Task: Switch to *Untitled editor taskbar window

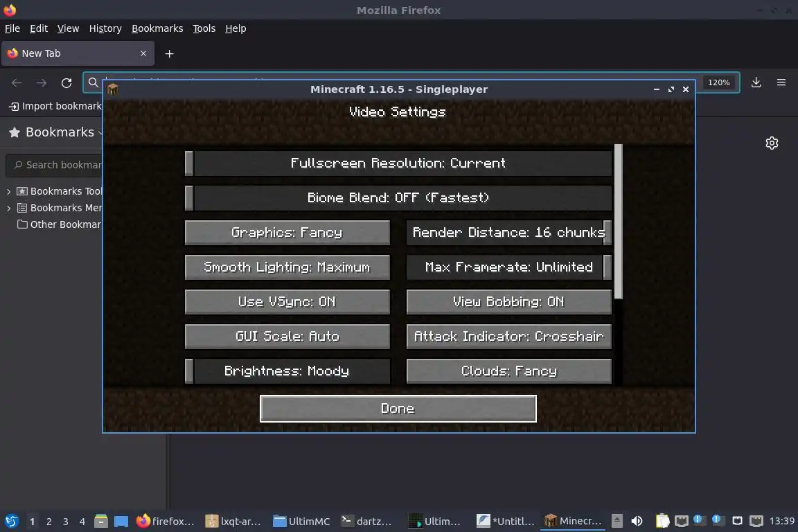Action: [506, 522]
